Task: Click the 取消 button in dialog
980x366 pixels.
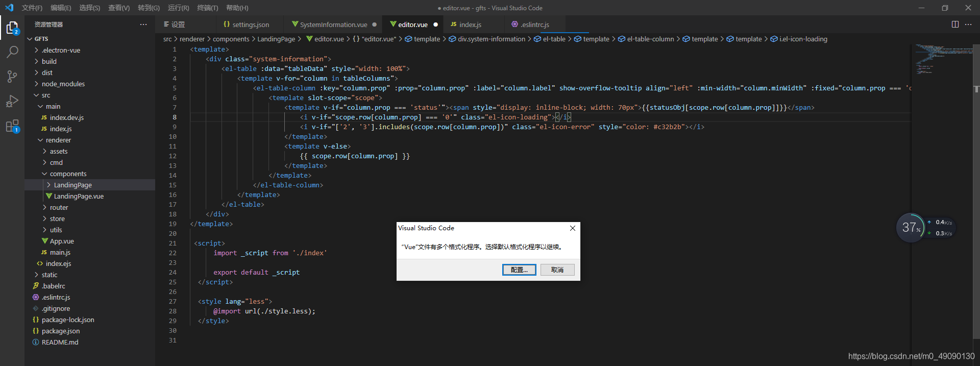Action: (557, 270)
